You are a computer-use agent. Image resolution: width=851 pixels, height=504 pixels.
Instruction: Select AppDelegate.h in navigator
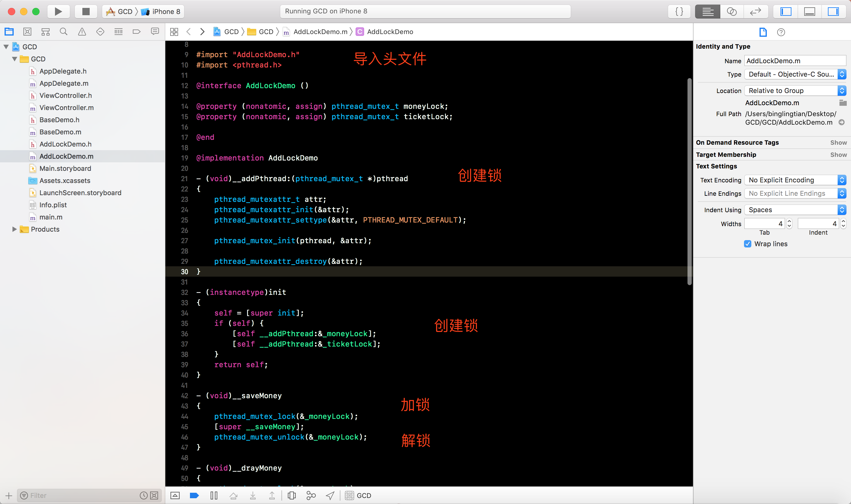pos(63,71)
